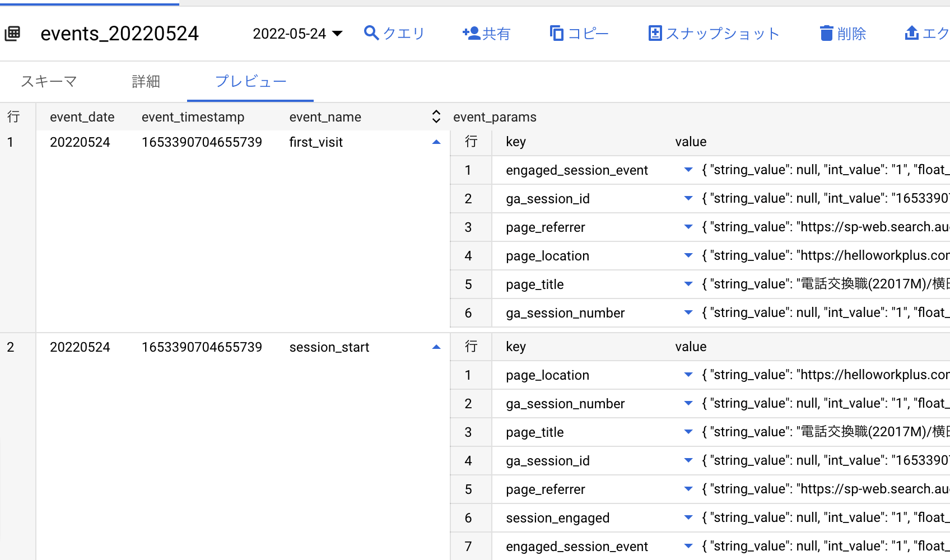Click the copy icon in toolbar
Screen dimensions: 950x560
coord(556,34)
